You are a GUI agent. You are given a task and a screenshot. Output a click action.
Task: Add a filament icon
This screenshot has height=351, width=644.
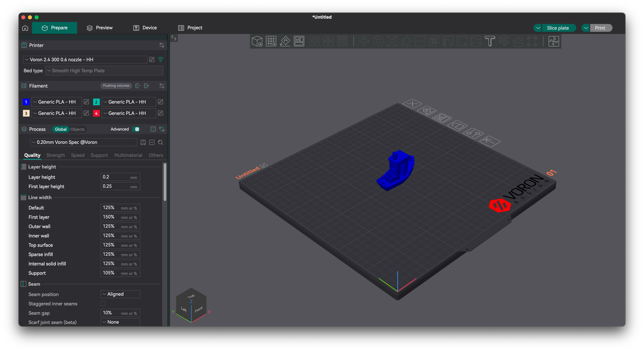click(147, 86)
